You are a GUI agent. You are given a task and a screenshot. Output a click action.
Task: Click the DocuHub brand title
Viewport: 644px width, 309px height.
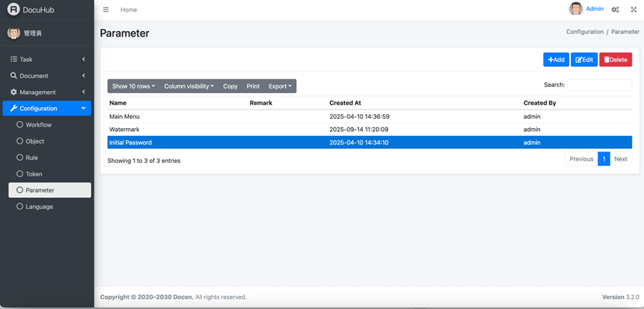coord(39,10)
